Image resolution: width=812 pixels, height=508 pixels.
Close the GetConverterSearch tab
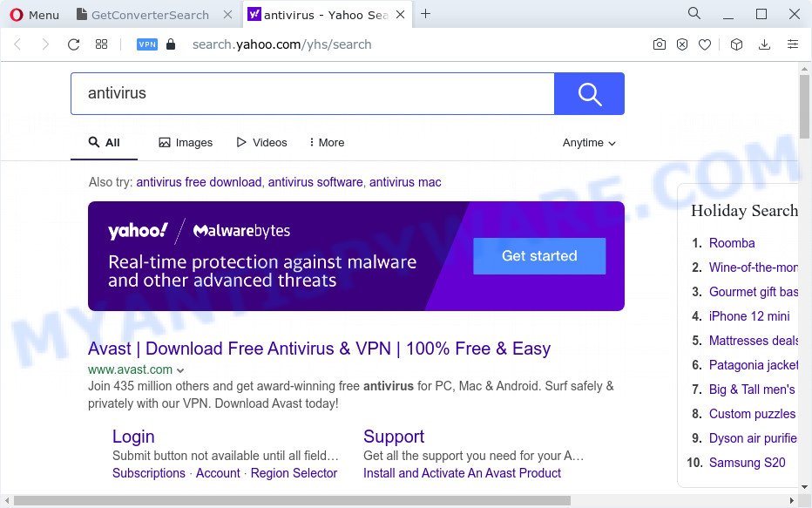(x=227, y=15)
